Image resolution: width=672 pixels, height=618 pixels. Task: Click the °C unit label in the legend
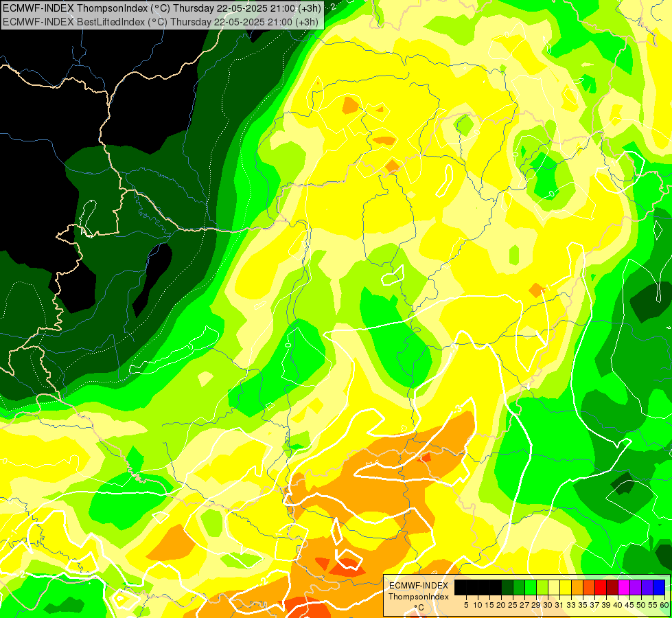pyautogui.click(x=419, y=608)
